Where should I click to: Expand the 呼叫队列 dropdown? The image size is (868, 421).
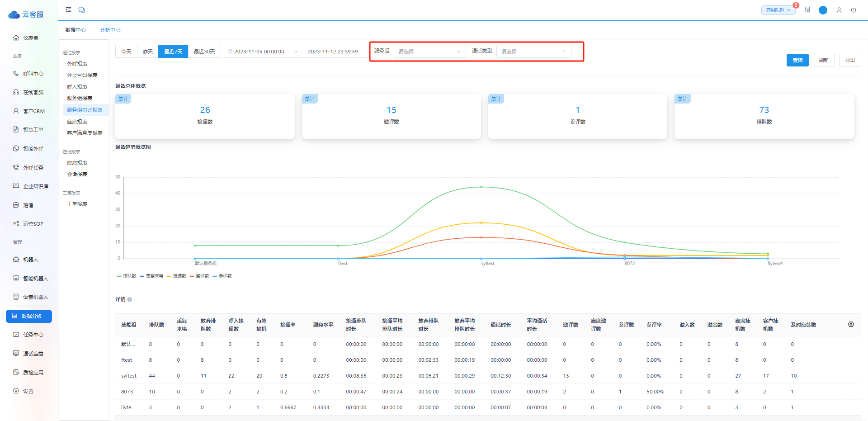click(778, 10)
